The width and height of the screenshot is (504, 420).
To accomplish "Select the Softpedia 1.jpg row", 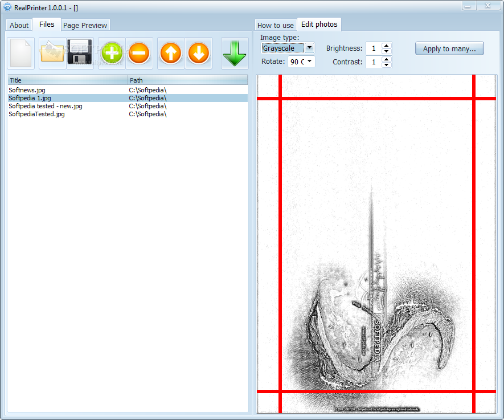I will coord(128,98).
